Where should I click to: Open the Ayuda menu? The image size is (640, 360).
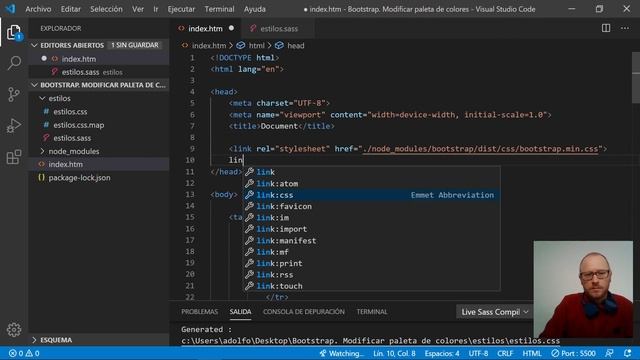(x=255, y=9)
